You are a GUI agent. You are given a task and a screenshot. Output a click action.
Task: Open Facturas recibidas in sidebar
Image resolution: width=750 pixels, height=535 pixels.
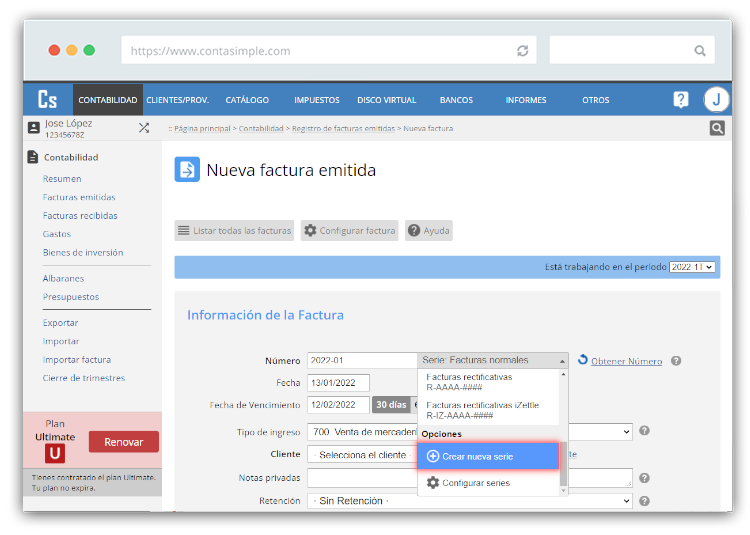pos(80,216)
